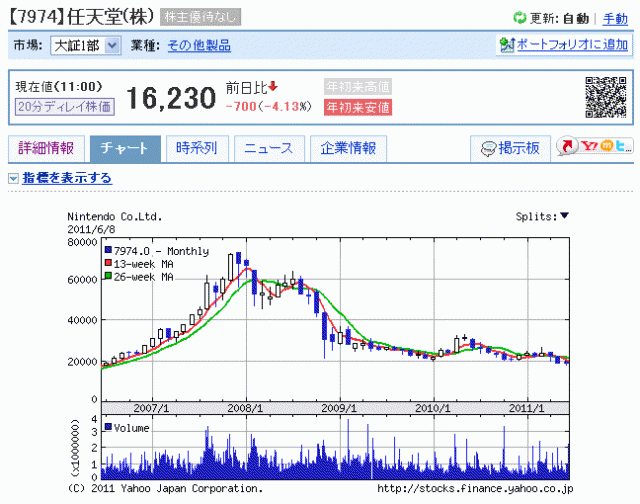Click the 年初来高値 badge
Screen dimensions: 640x504
click(358, 87)
